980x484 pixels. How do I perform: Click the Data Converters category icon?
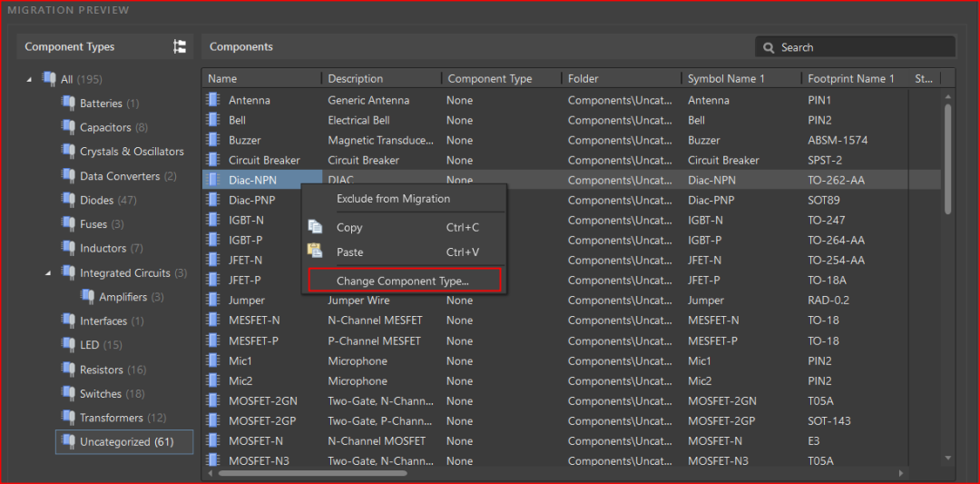pos(67,176)
